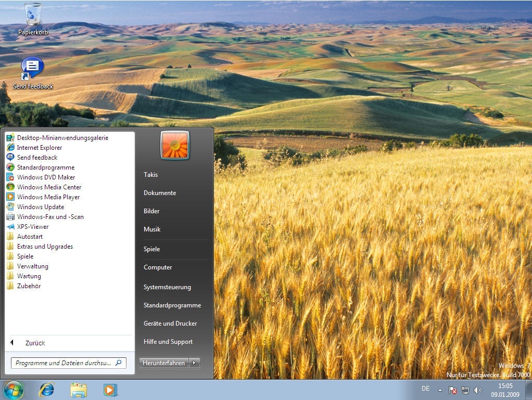The height and width of the screenshot is (400, 532).
Task: Open Windows DVD Maker
Action: pos(45,177)
